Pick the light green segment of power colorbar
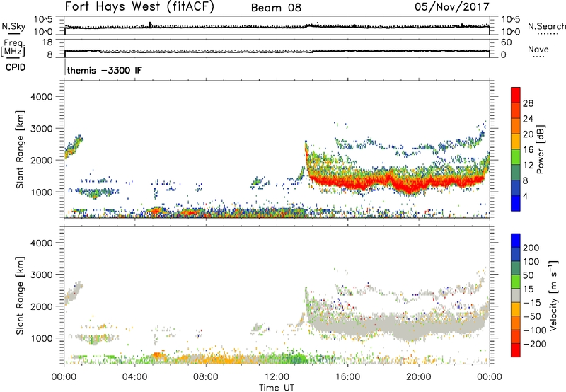This screenshot has height=392, width=566. click(516, 157)
